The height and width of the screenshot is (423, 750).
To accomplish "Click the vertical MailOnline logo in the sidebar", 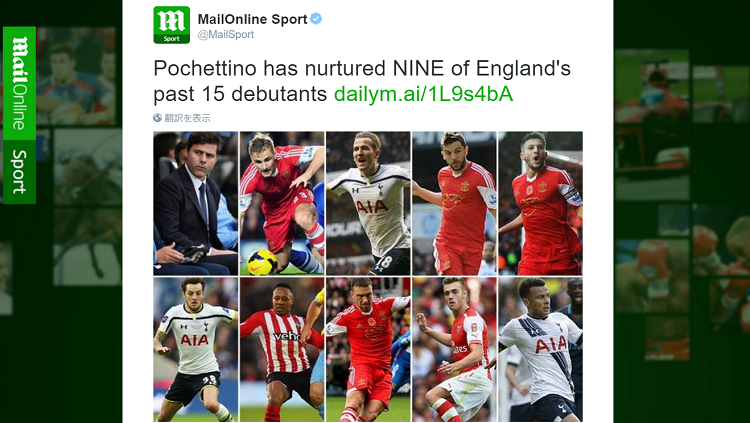I will click(x=19, y=83).
